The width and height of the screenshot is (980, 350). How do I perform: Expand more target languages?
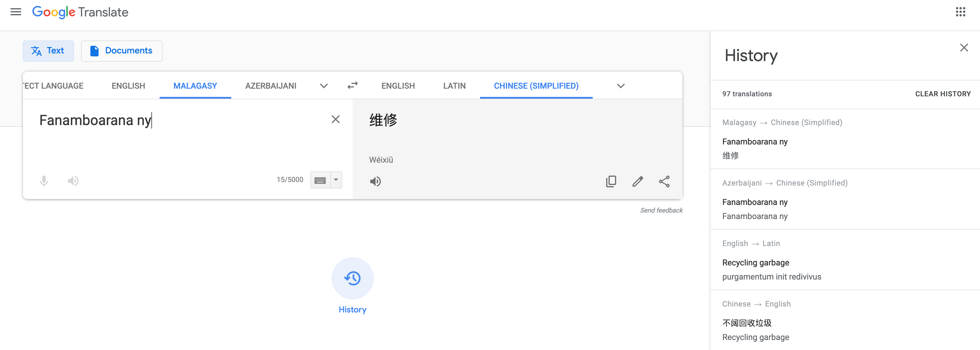click(621, 86)
